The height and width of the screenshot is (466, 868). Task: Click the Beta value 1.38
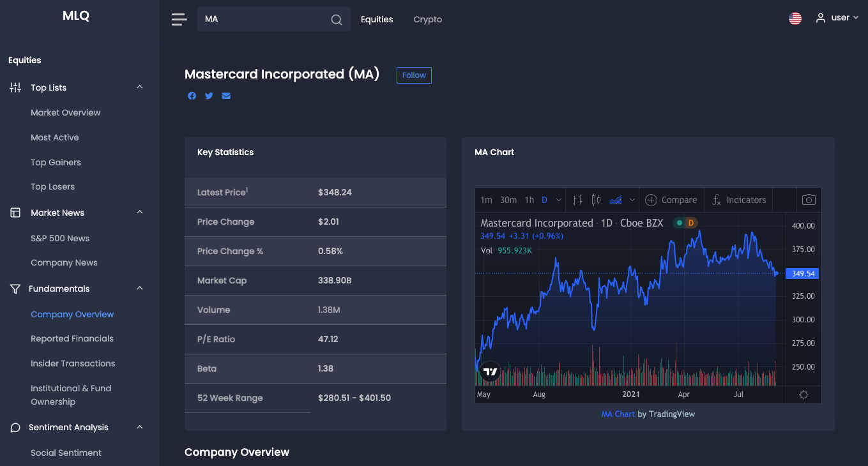pyautogui.click(x=326, y=368)
